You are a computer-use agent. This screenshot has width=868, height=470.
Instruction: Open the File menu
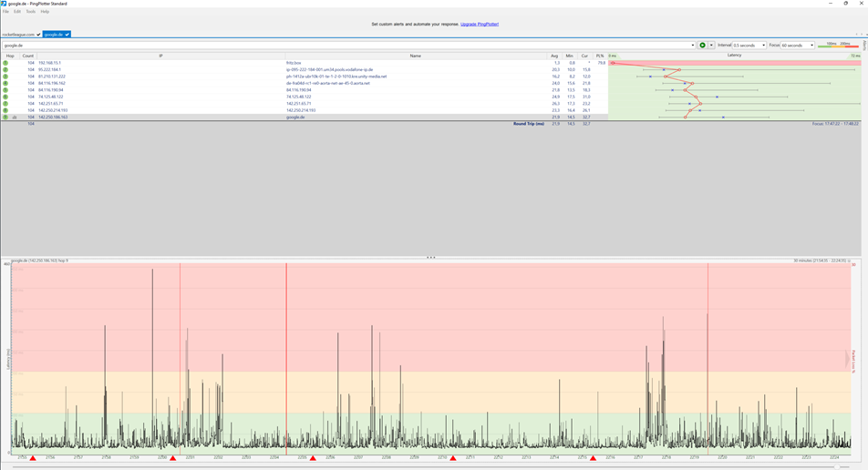(x=5, y=11)
